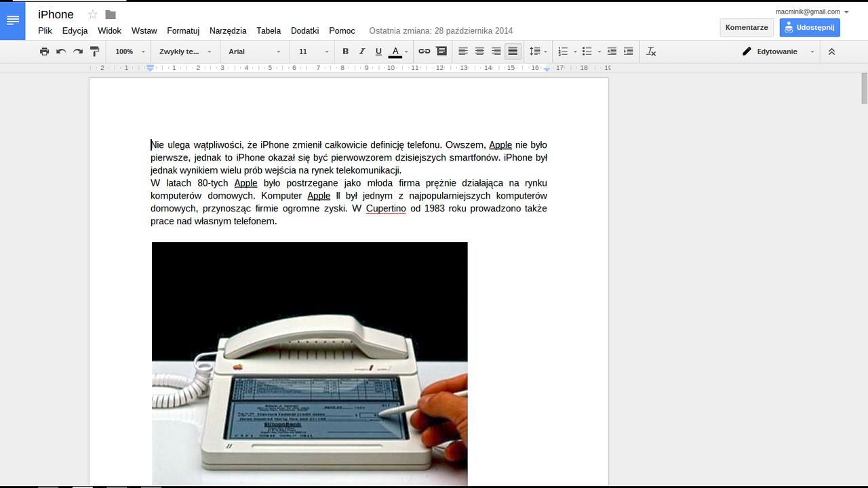This screenshot has height=488, width=868.
Task: Align text right
Action: click(x=496, y=52)
